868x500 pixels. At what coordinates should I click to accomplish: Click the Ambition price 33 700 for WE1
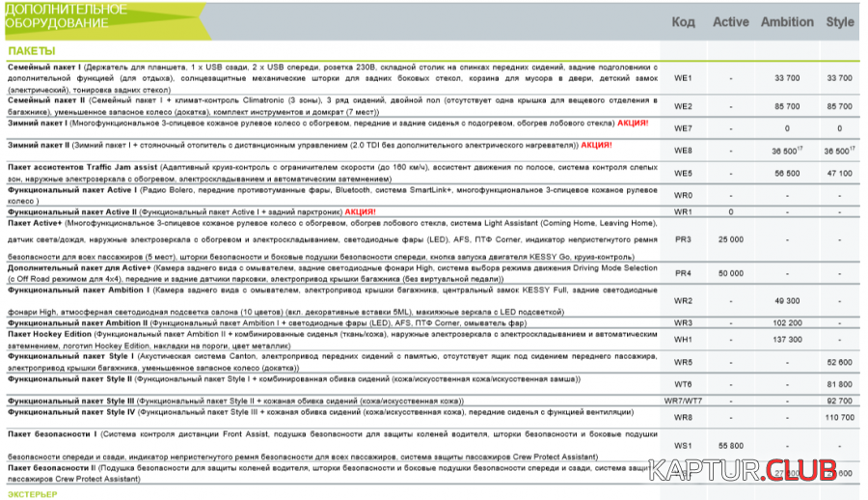pyautogui.click(x=787, y=78)
